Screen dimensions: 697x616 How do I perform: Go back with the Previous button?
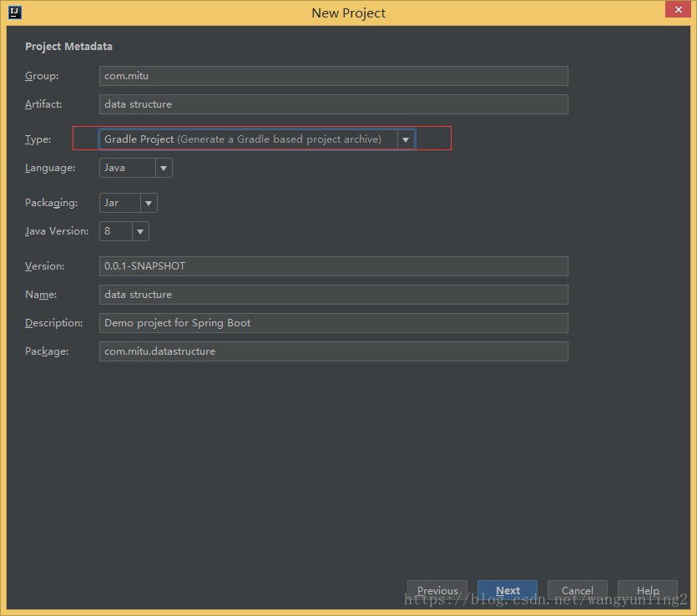coord(437,590)
